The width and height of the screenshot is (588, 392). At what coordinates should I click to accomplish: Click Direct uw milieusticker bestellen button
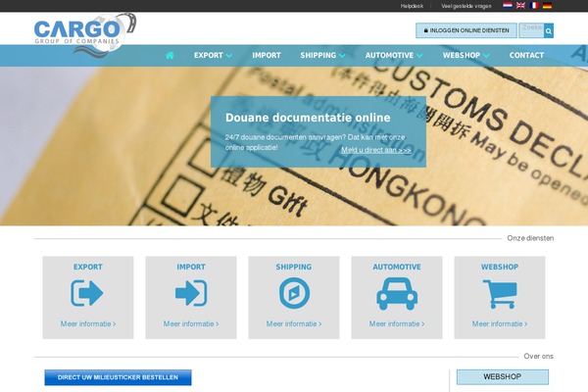coord(118,377)
